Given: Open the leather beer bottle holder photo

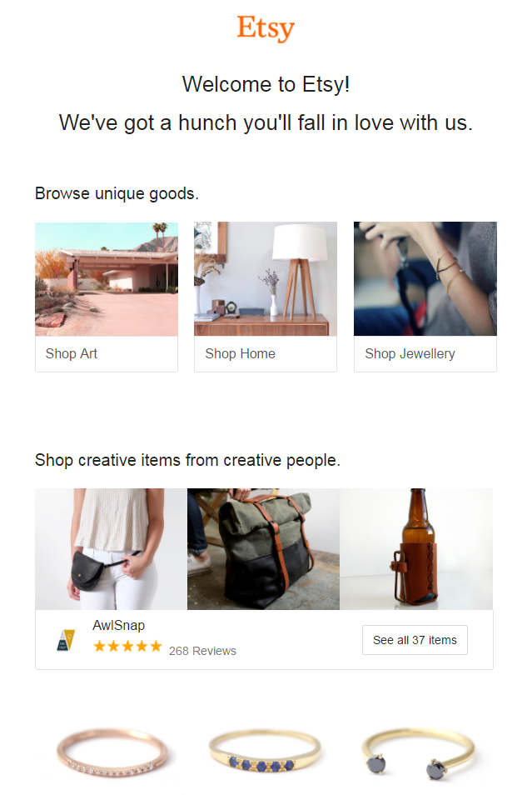Looking at the screenshot, I should [416, 549].
